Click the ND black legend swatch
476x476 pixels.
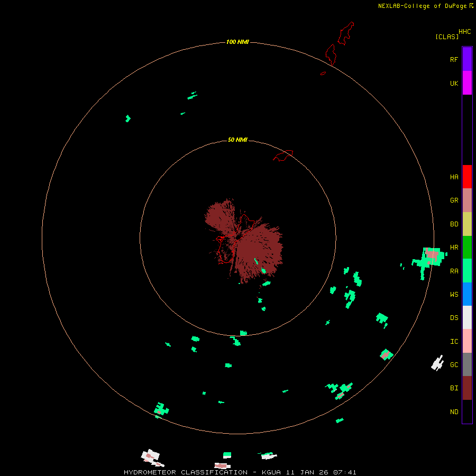467,411
